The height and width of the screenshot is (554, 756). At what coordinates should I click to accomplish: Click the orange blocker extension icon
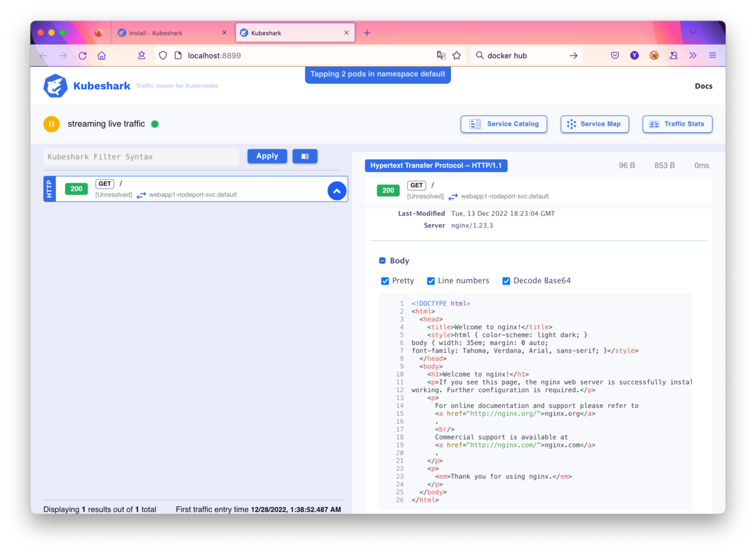point(654,55)
